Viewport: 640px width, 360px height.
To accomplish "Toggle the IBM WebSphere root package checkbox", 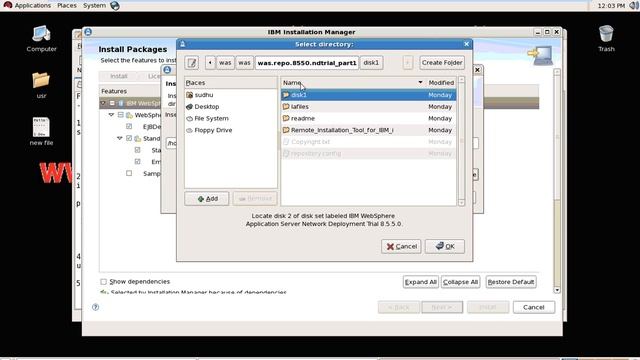I will [112, 103].
